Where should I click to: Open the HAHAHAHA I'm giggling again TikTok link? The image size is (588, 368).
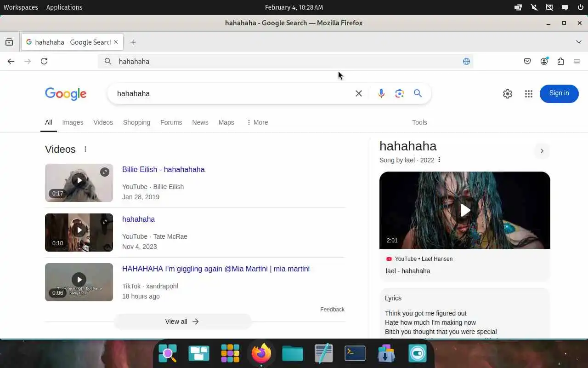[216, 269]
